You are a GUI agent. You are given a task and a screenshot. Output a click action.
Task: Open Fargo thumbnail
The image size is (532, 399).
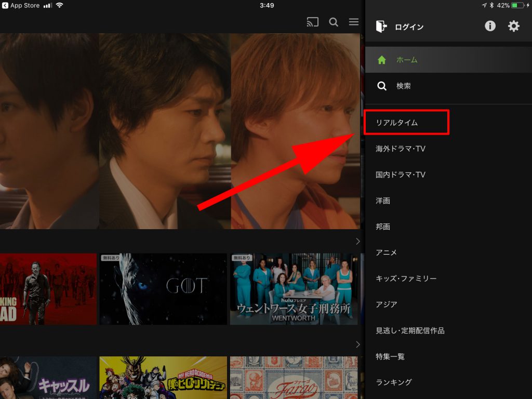tap(294, 378)
